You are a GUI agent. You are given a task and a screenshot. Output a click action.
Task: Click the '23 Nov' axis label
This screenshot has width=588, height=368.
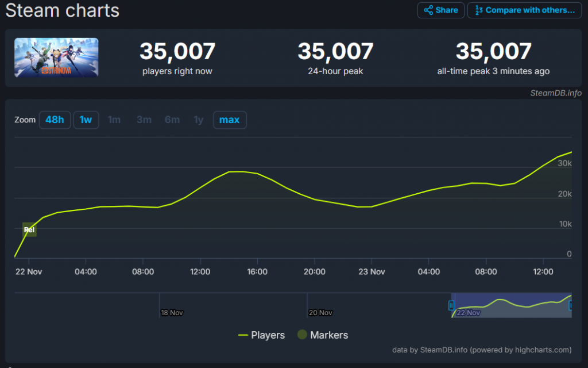click(372, 271)
